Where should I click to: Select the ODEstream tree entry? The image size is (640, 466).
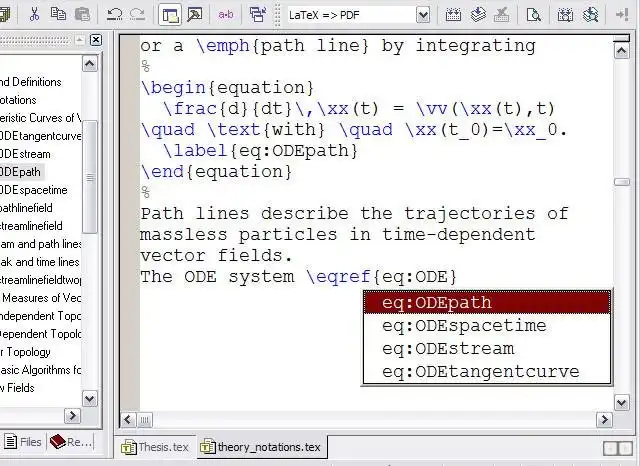pos(25,154)
